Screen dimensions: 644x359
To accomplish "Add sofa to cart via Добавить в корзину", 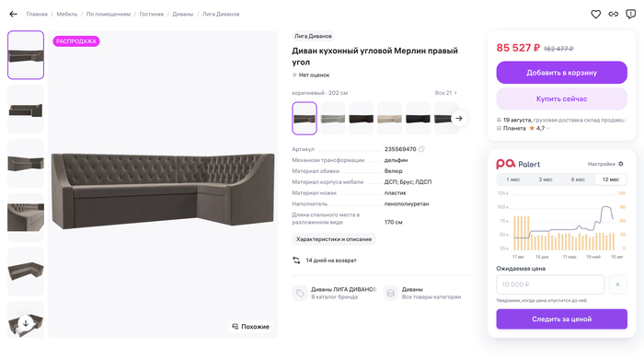I will [561, 73].
